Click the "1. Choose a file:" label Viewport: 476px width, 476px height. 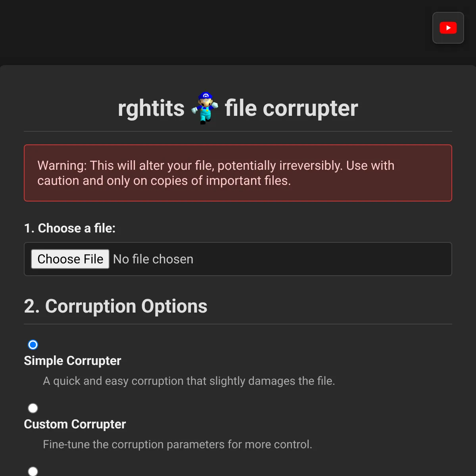(x=69, y=228)
